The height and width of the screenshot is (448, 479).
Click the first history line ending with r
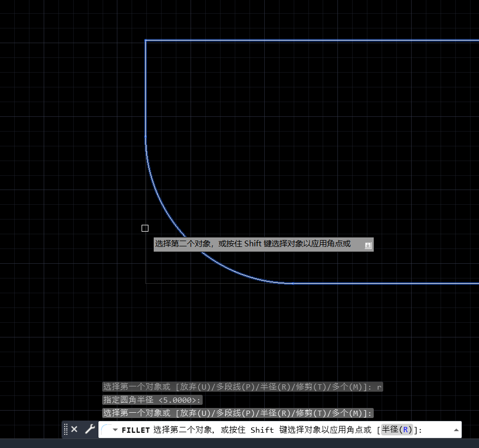[x=242, y=387]
